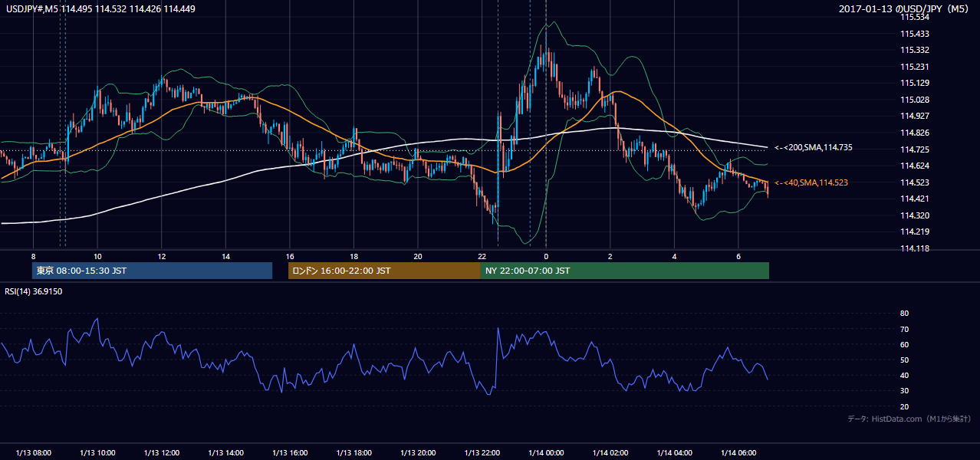Click the RSI scale value 80
The width and height of the screenshot is (980, 460).
[x=904, y=314]
